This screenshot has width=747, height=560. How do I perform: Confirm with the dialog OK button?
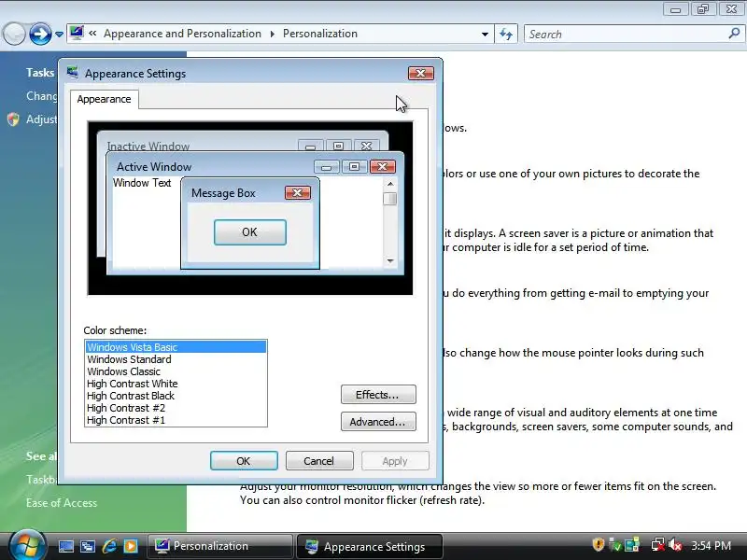[x=244, y=460]
